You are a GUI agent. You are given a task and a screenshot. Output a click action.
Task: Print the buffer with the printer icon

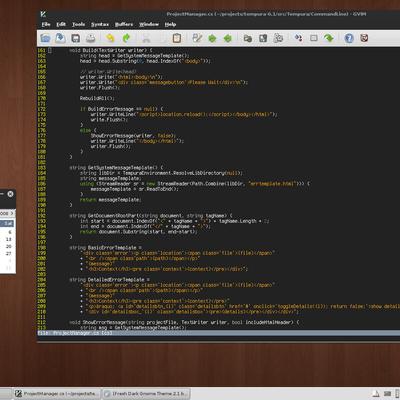click(91, 38)
